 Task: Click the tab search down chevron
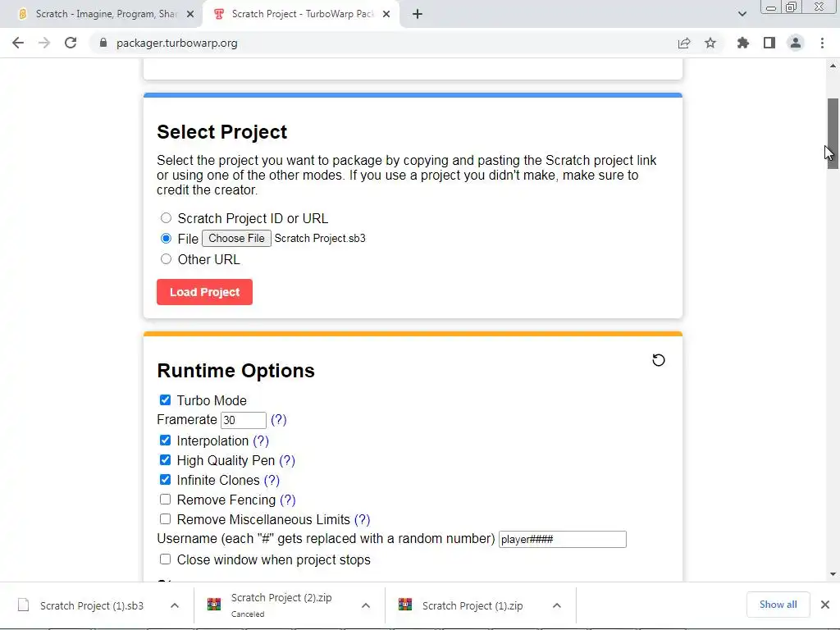[742, 14]
